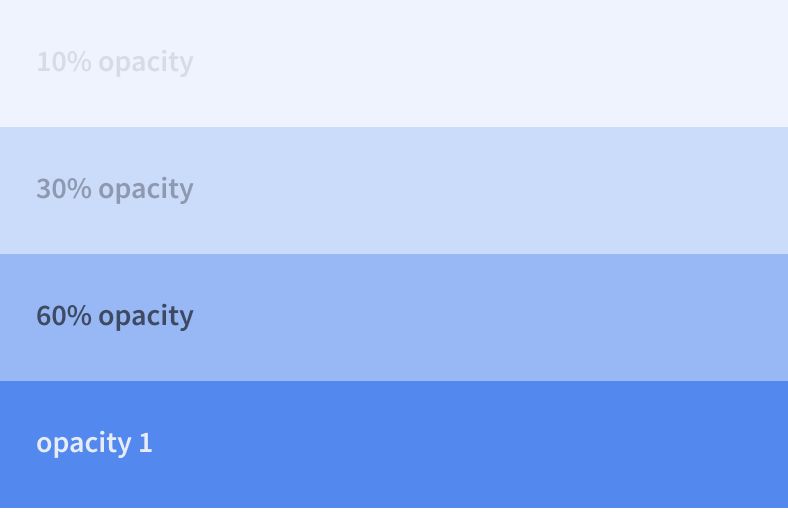Image resolution: width=788 pixels, height=513 pixels.
Task: Click the percent sign in '60% opacity'
Action: (x=78, y=316)
